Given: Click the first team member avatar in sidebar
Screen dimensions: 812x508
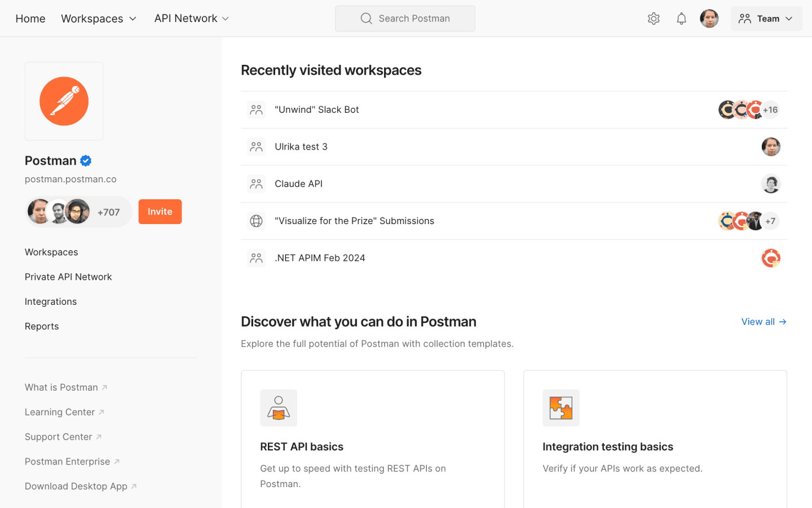Looking at the screenshot, I should pos(39,212).
